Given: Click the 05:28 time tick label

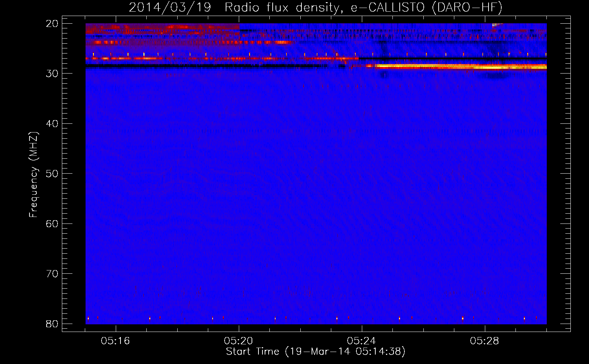Looking at the screenshot, I should pyautogui.click(x=485, y=341).
